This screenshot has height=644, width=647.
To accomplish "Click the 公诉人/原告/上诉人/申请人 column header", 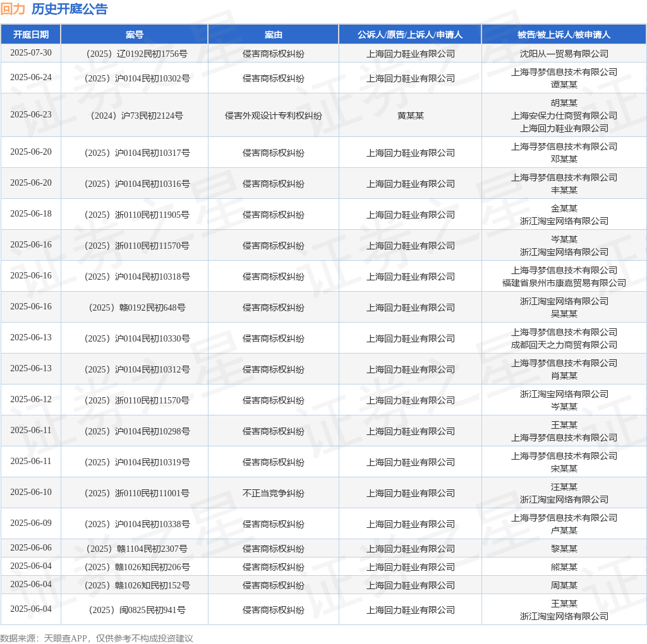I will click(410, 35).
